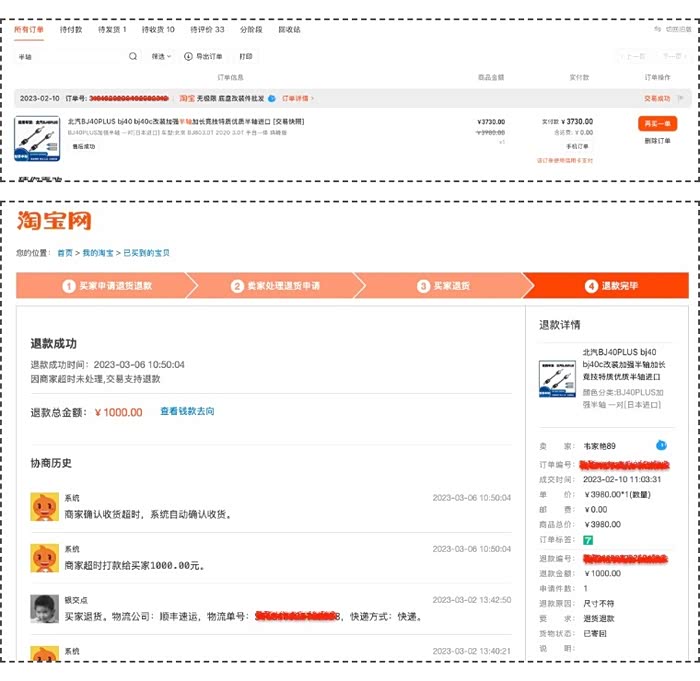The width and height of the screenshot is (700, 681).
Task: Click step 1 买家申请退货退款
Action: coord(107,285)
